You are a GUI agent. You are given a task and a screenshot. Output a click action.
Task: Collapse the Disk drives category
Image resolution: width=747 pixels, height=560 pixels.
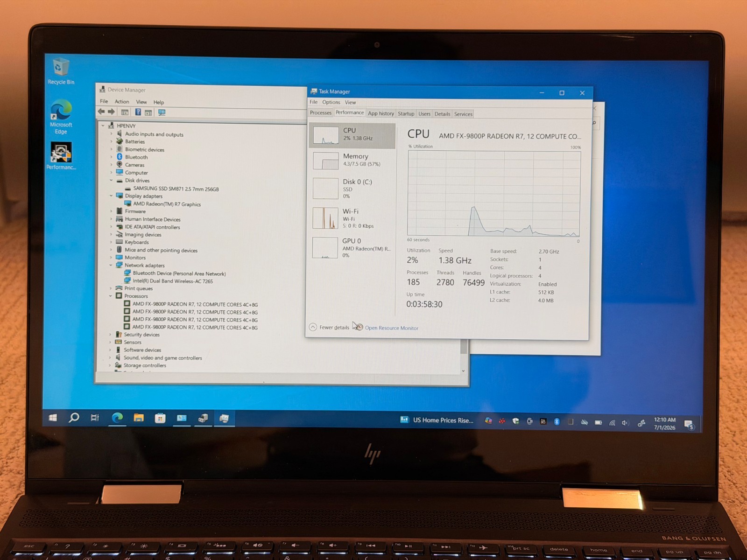coord(111,180)
